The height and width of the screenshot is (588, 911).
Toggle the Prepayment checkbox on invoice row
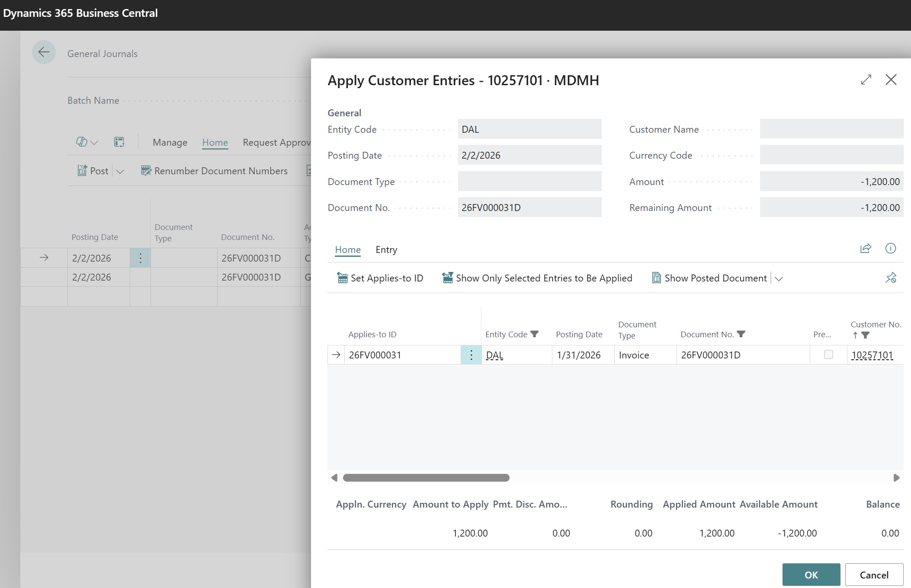coord(828,355)
